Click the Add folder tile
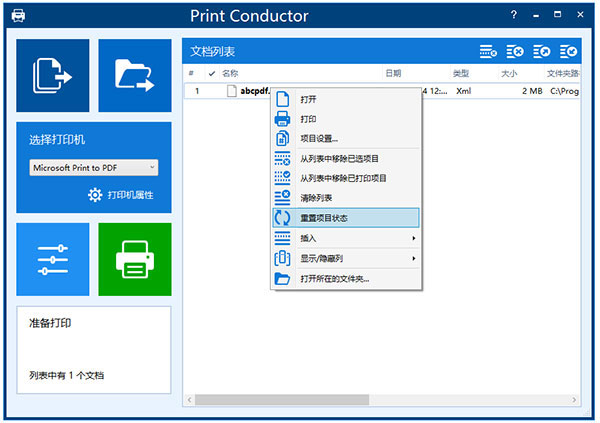 [x=135, y=75]
